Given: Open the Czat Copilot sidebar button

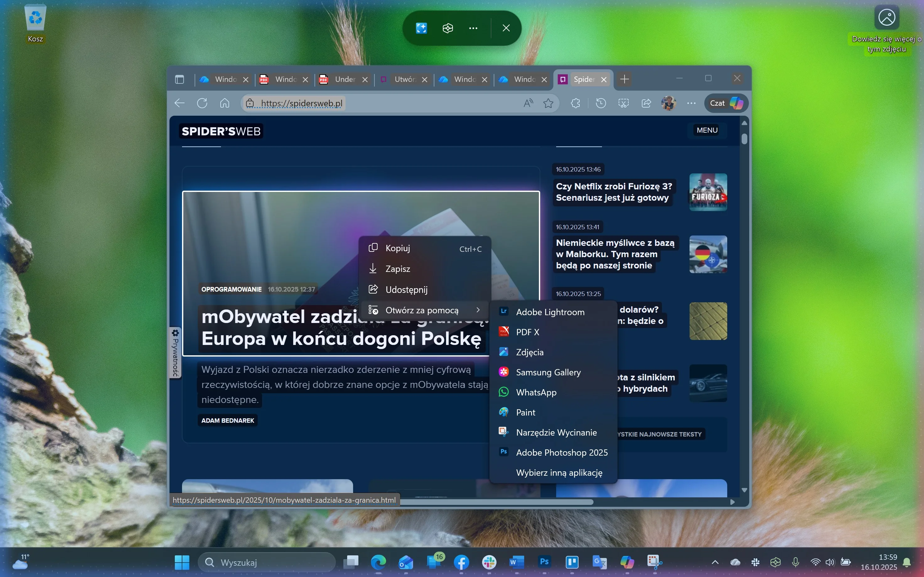Looking at the screenshot, I should coord(726,103).
